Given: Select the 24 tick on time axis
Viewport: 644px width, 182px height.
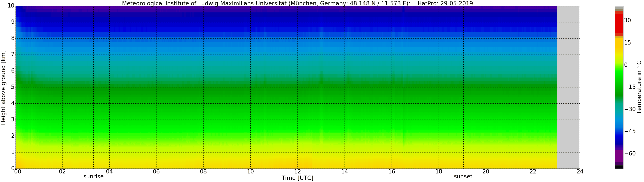Looking at the screenshot, I should [580, 172].
